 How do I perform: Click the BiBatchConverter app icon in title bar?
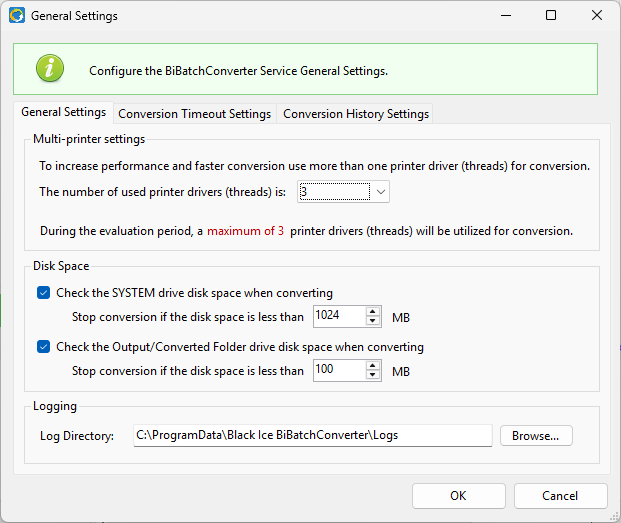[x=17, y=16]
